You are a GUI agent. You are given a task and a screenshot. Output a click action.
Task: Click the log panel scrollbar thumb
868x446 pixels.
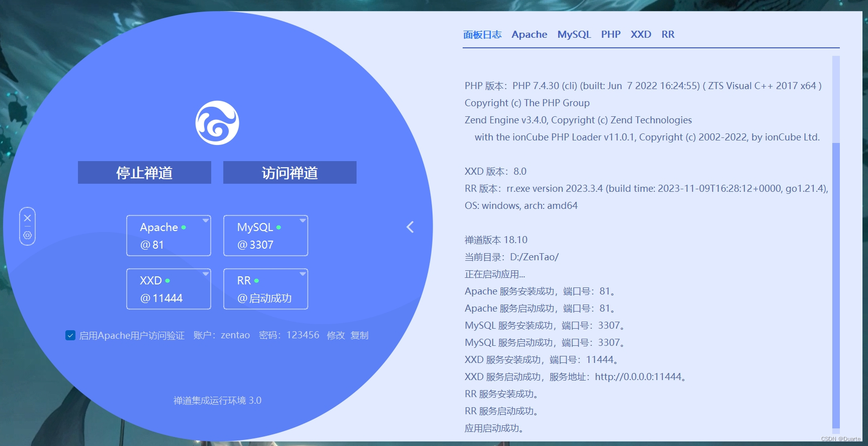click(x=836, y=285)
